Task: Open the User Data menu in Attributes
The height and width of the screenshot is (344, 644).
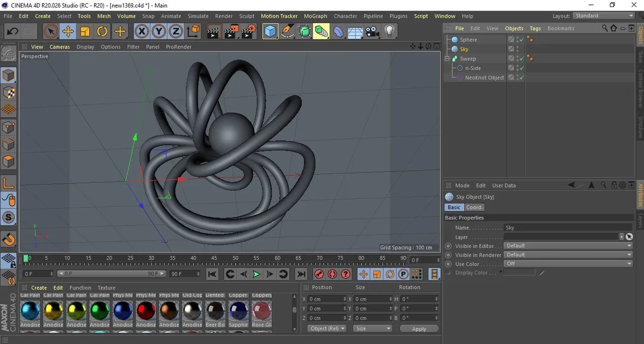Action: click(504, 185)
